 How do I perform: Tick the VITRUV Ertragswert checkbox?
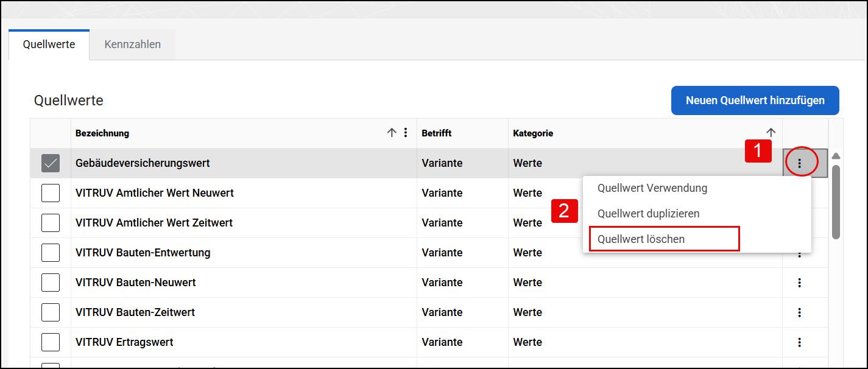pyautogui.click(x=51, y=342)
